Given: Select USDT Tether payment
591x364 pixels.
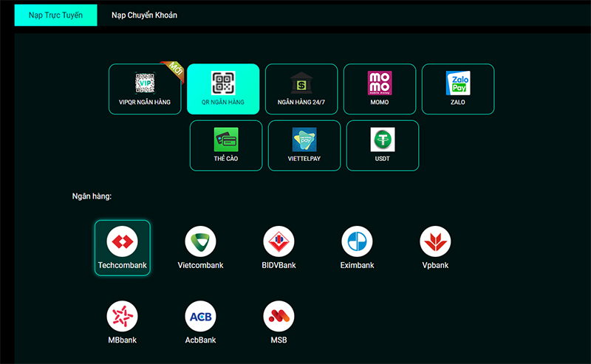Looking at the screenshot, I should [383, 145].
